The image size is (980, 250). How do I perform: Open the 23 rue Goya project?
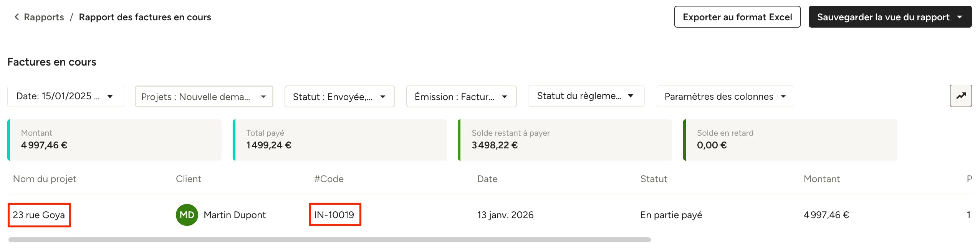pos(39,215)
